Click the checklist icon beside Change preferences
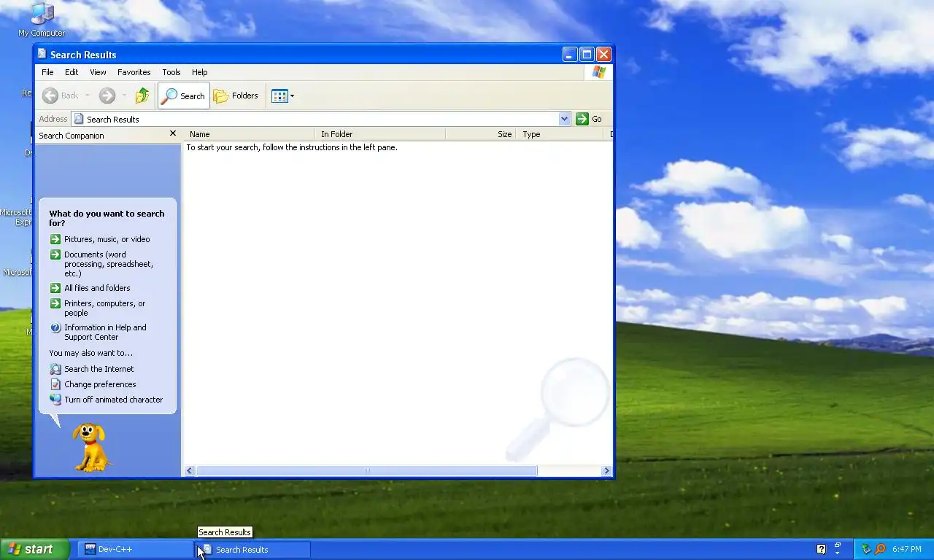The height and width of the screenshot is (560, 934). pyautogui.click(x=55, y=384)
